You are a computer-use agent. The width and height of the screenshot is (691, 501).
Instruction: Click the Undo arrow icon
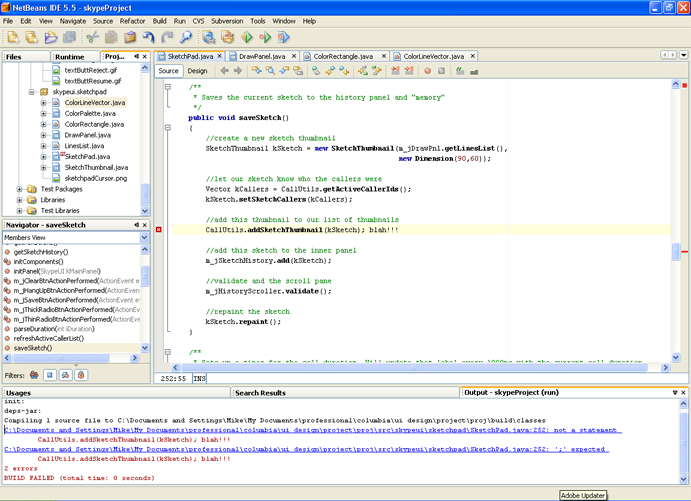pyautogui.click(x=148, y=37)
